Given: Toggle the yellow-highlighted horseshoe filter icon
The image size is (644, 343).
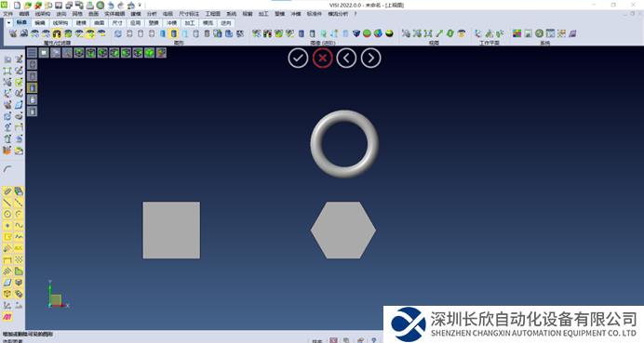Looking at the screenshot, I should click(x=57, y=33).
